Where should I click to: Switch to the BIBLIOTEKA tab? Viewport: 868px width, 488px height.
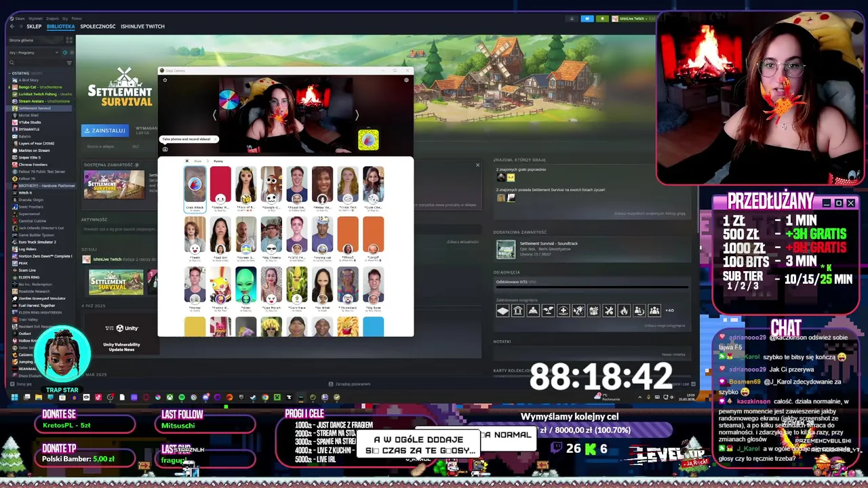pyautogui.click(x=60, y=26)
